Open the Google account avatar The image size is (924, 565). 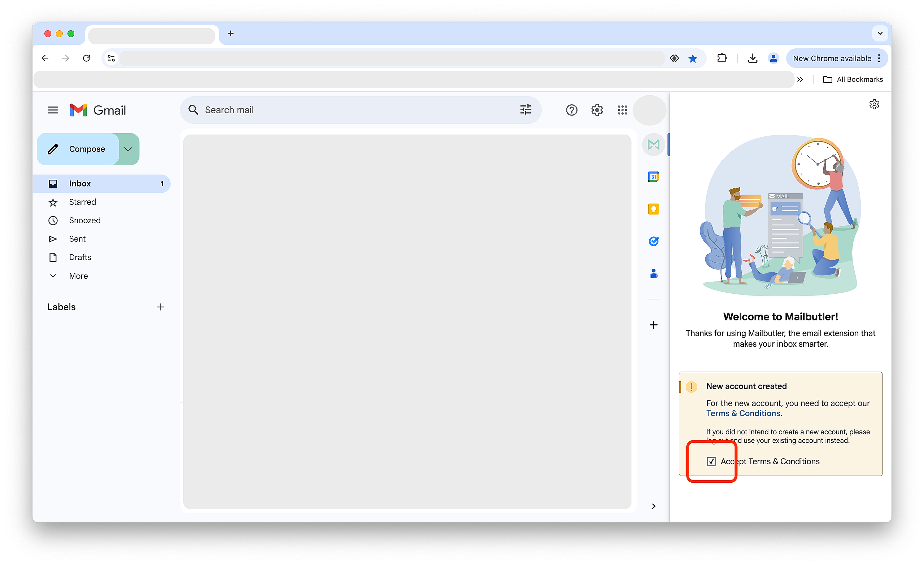(x=649, y=110)
